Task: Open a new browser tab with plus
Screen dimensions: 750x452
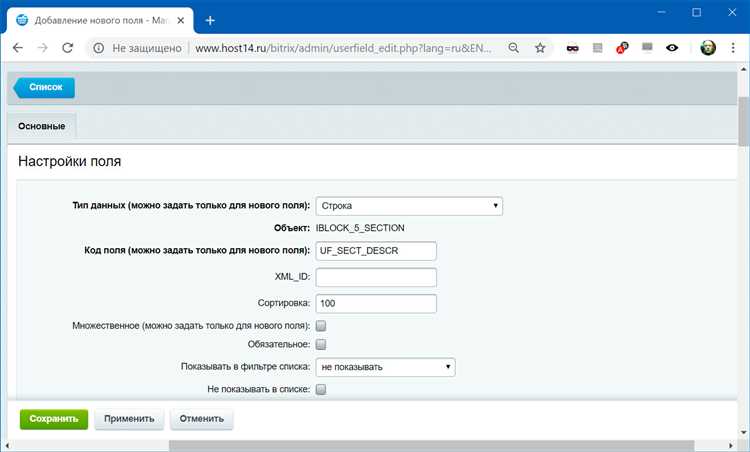Action: pos(210,21)
